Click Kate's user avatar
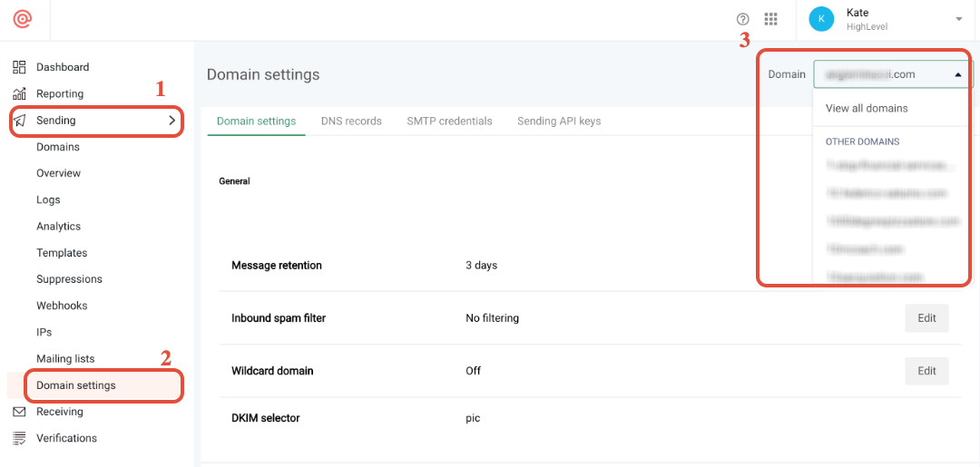This screenshot has height=467, width=980. pos(821,19)
